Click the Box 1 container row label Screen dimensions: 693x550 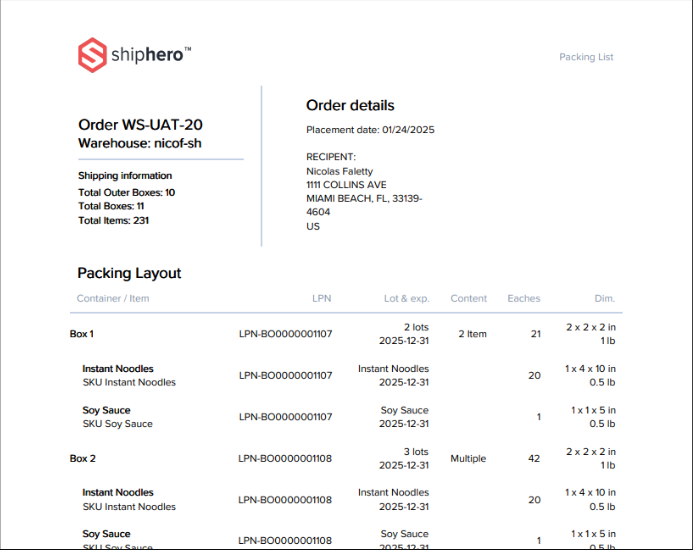(x=82, y=334)
